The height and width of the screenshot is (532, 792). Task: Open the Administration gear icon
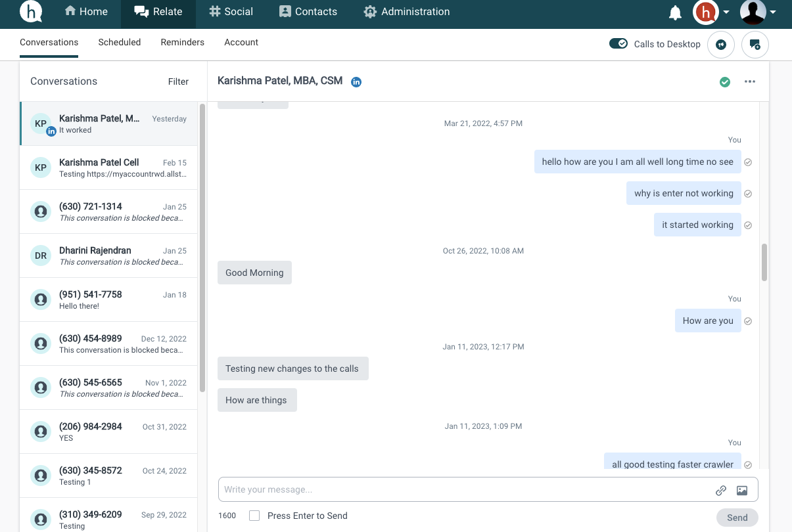[369, 11]
